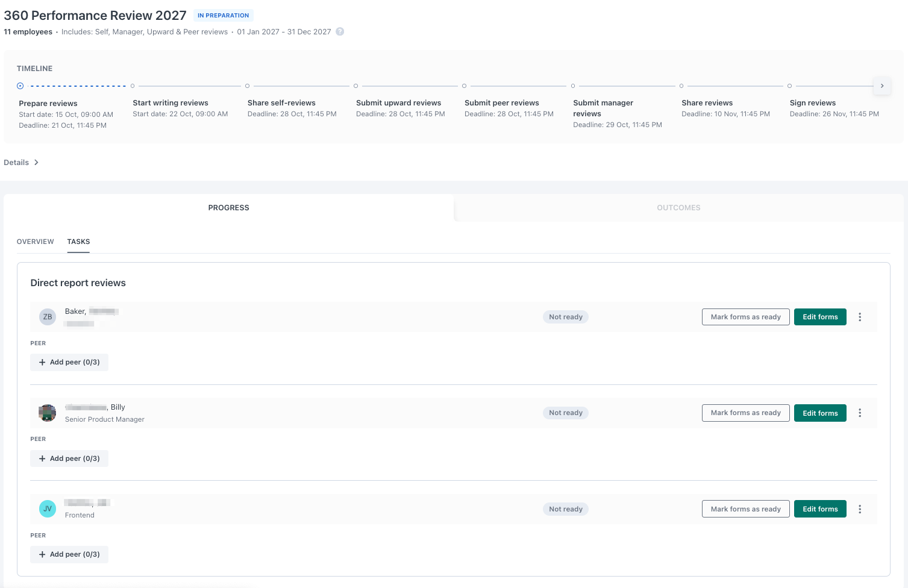Open more options for Baker's review
The height and width of the screenshot is (588, 908).
(x=860, y=317)
